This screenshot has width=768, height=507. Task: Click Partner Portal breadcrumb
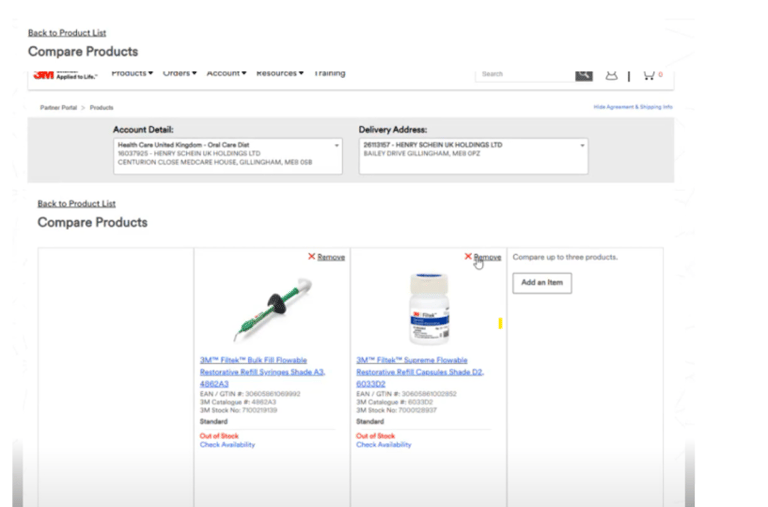tap(58, 108)
